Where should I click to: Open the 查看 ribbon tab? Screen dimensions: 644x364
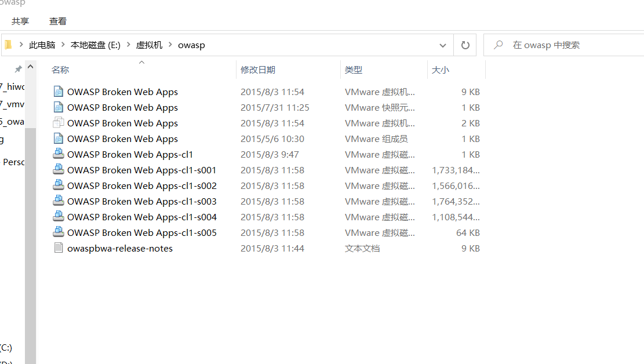(58, 21)
